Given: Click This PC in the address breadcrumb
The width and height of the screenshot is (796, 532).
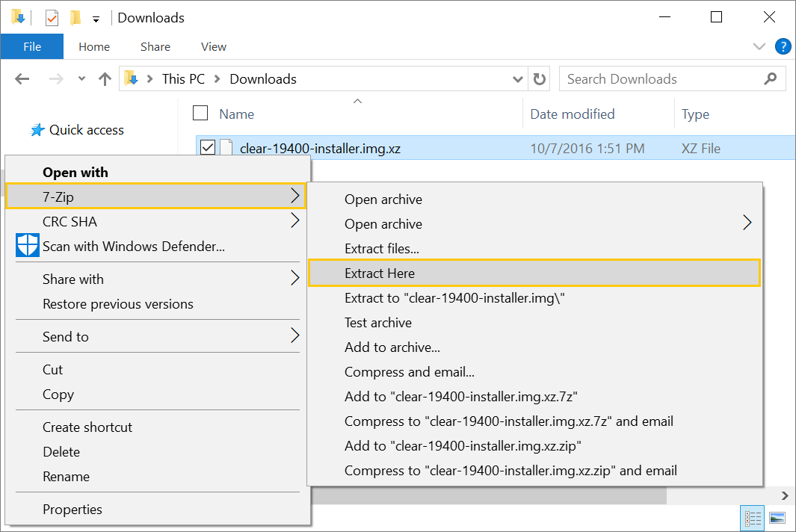Looking at the screenshot, I should coord(183,78).
